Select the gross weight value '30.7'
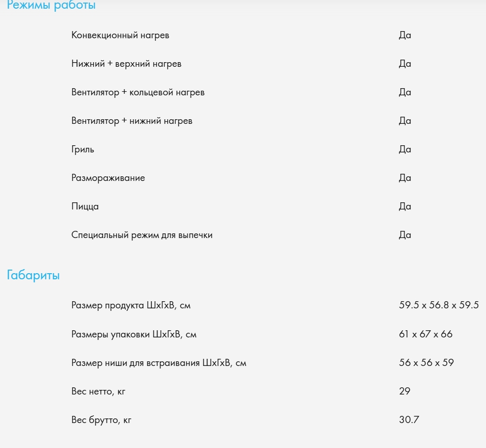 pyautogui.click(x=409, y=420)
